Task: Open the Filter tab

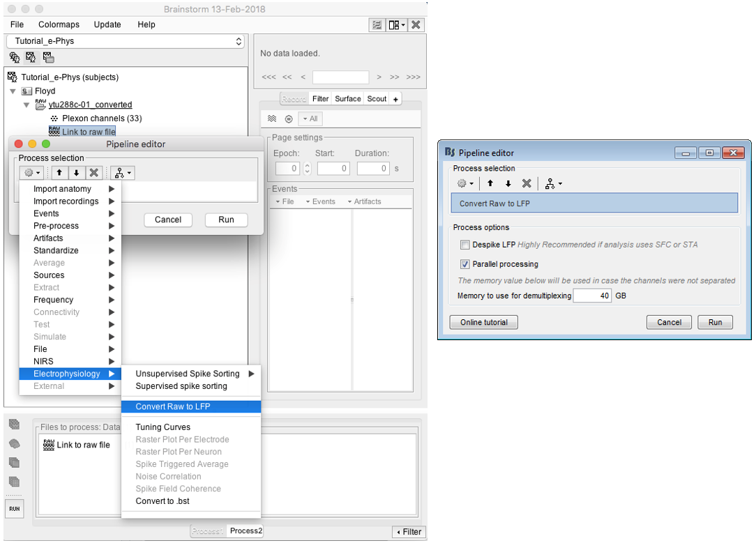Action: pos(320,99)
